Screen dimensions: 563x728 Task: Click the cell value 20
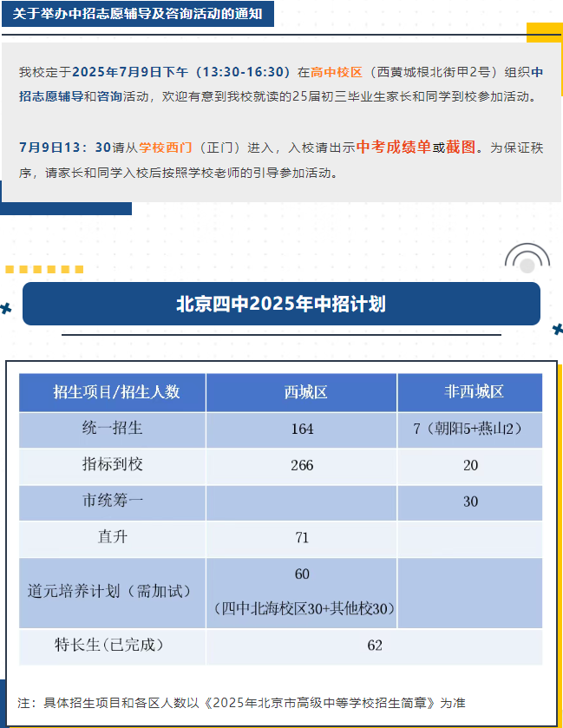[x=470, y=465]
